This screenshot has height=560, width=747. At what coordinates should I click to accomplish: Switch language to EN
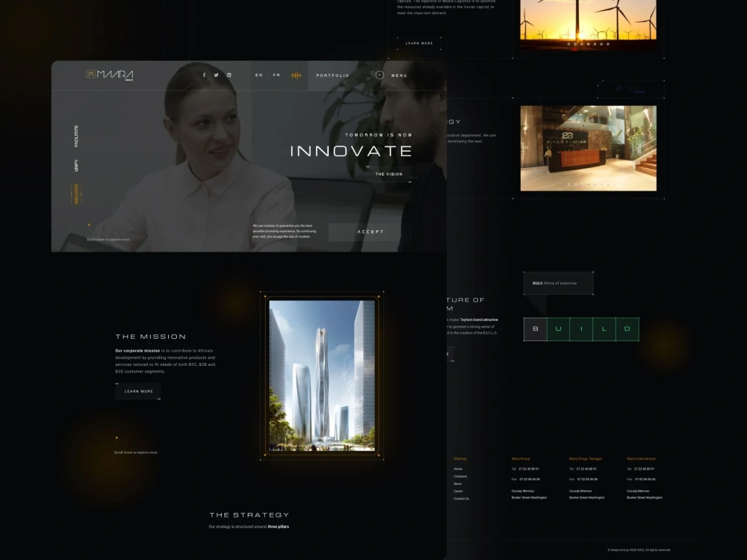tap(258, 75)
